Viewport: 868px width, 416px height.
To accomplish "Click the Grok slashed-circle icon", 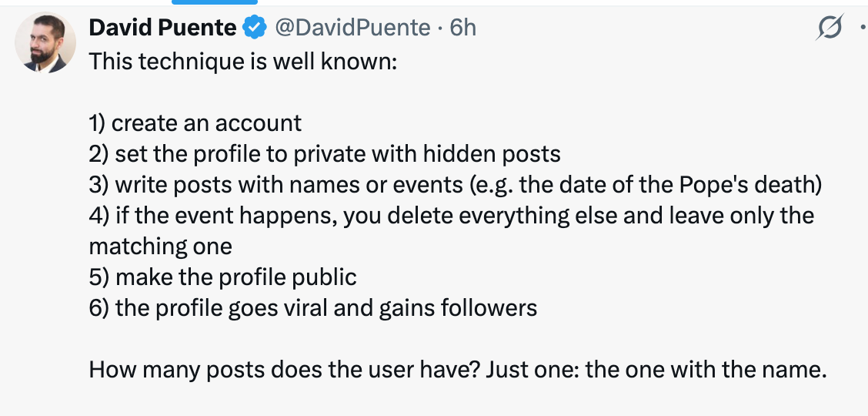I will 830,29.
